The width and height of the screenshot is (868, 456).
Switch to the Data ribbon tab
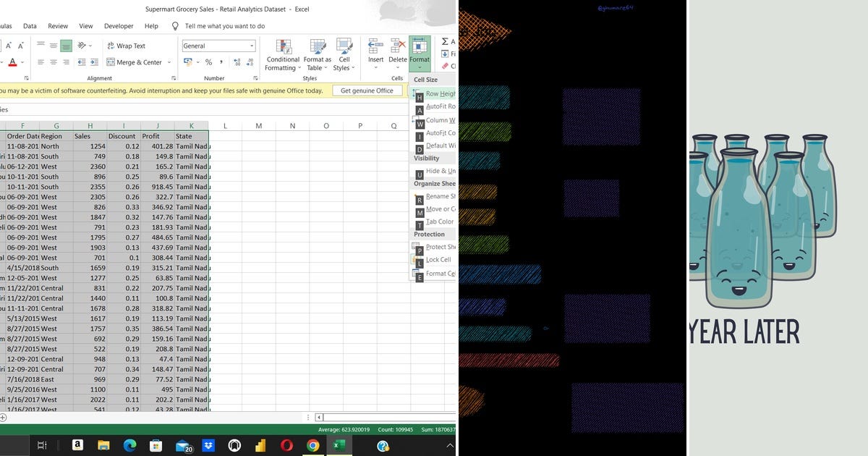(x=30, y=26)
